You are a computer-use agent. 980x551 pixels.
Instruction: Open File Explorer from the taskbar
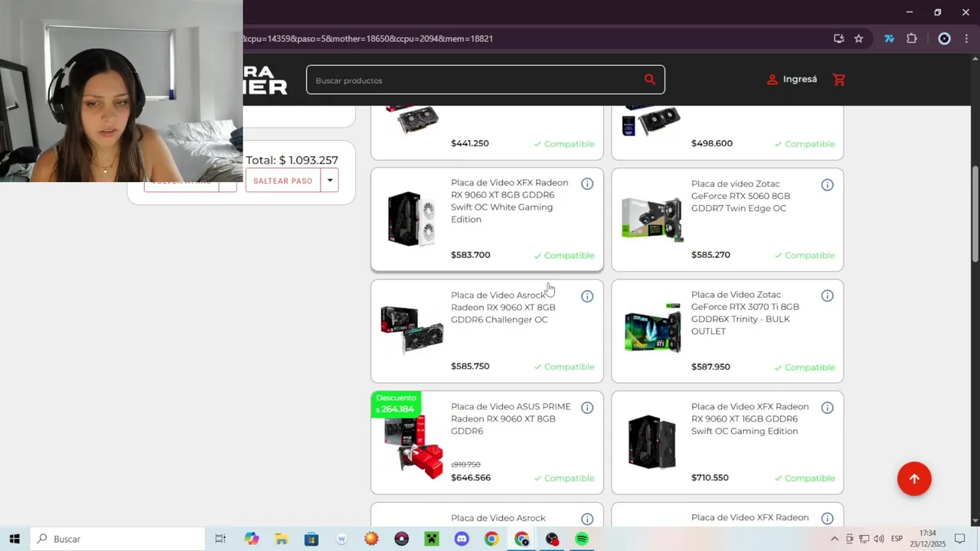[281, 539]
